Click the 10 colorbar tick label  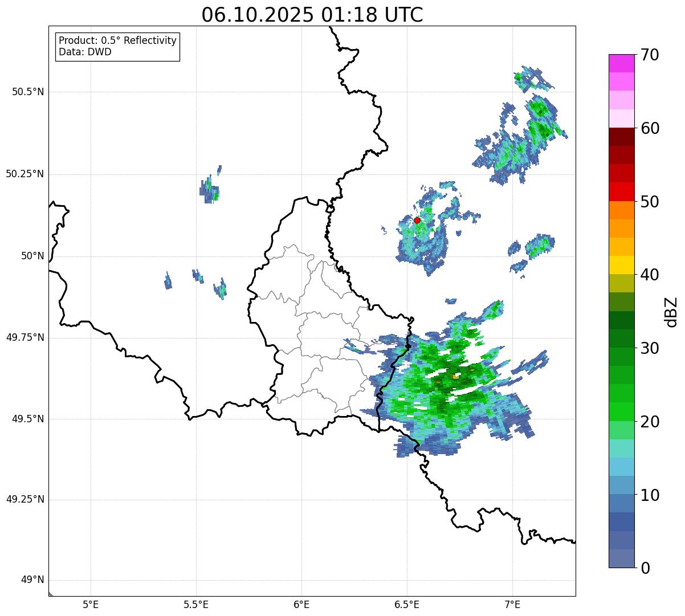pyautogui.click(x=650, y=495)
